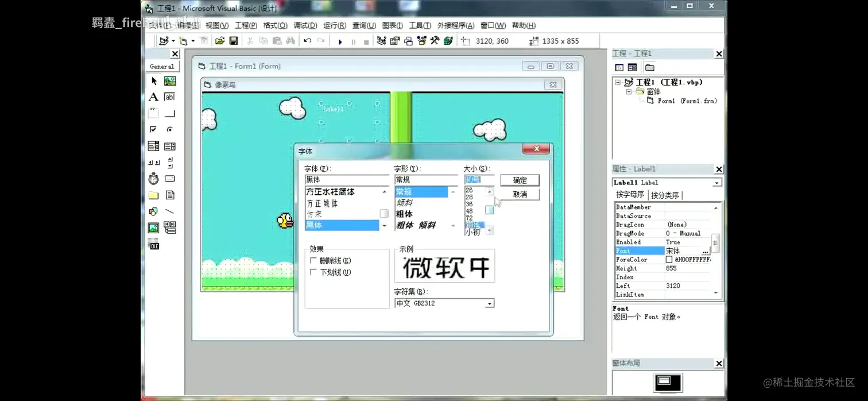Screen dimensions: 868x401
Task: Open the 格式(O) menu
Action: pos(275,25)
